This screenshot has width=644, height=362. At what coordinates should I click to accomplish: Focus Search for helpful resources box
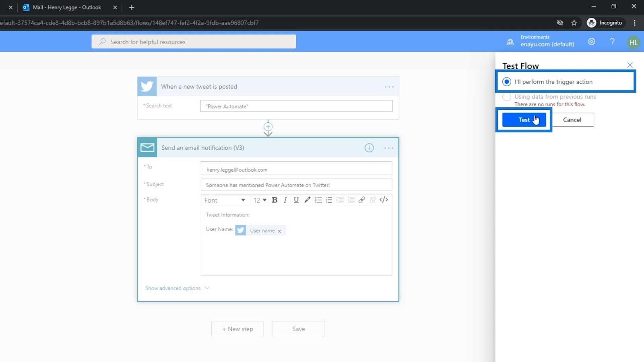pos(194,41)
